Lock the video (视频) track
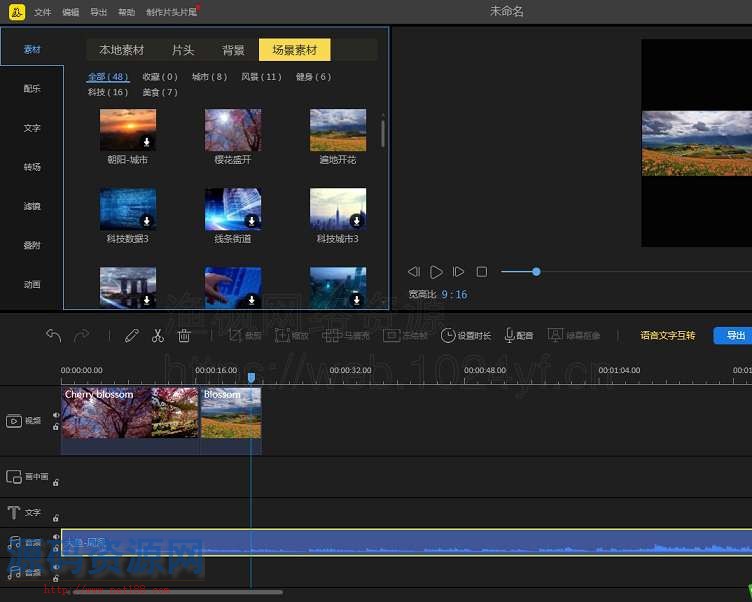This screenshot has height=602, width=752. click(56, 426)
